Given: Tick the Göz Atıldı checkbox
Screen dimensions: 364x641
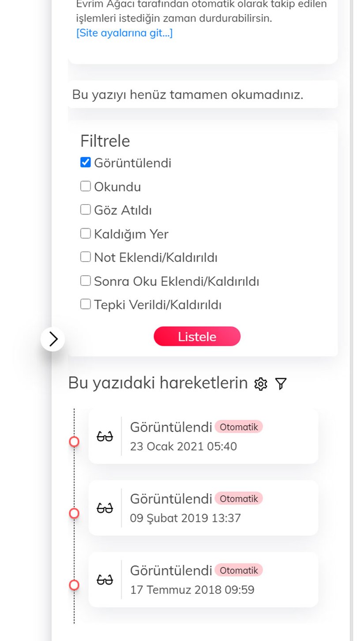Looking at the screenshot, I should (86, 210).
